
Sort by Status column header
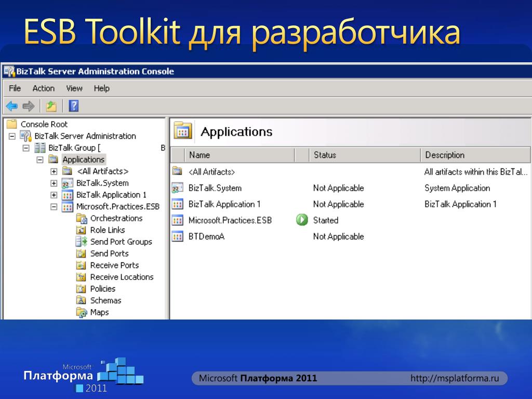click(x=365, y=155)
